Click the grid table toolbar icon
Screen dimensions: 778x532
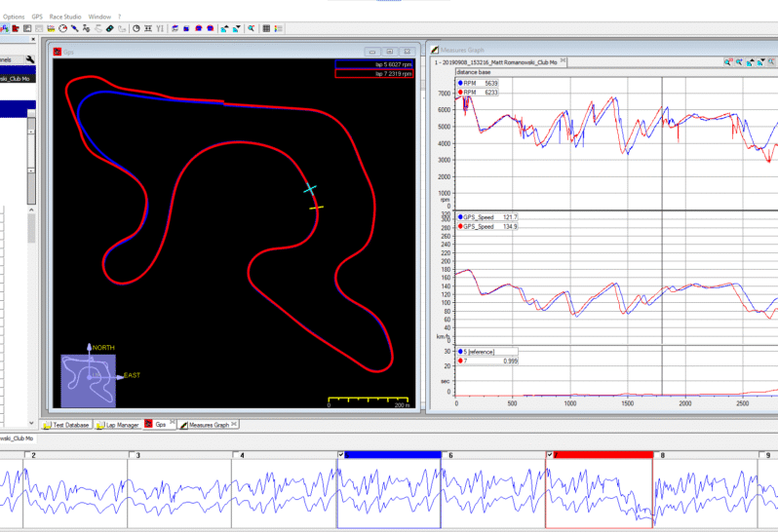tap(266, 29)
